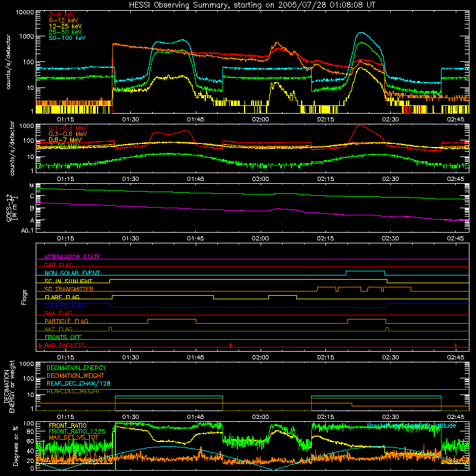The width and height of the screenshot is (476, 476).
Task: Select the SAA_FLAG label
Action: pyautogui.click(x=58, y=313)
